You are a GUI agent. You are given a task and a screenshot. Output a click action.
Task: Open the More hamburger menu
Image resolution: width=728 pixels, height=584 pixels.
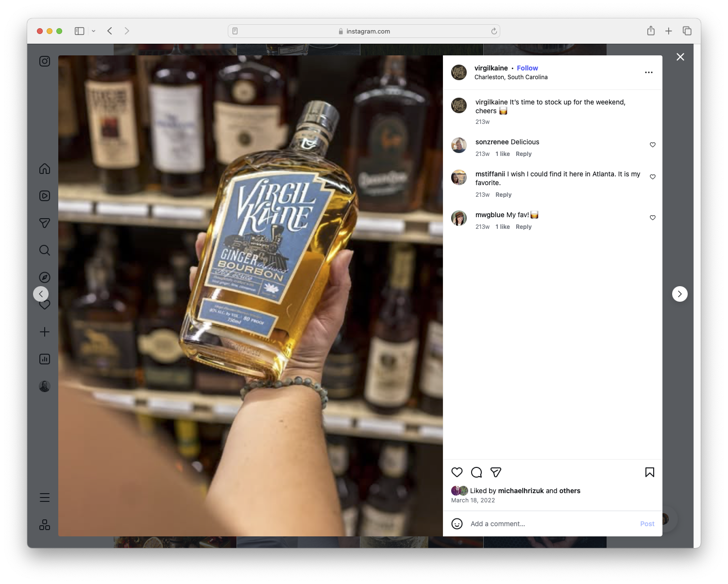pyautogui.click(x=44, y=497)
